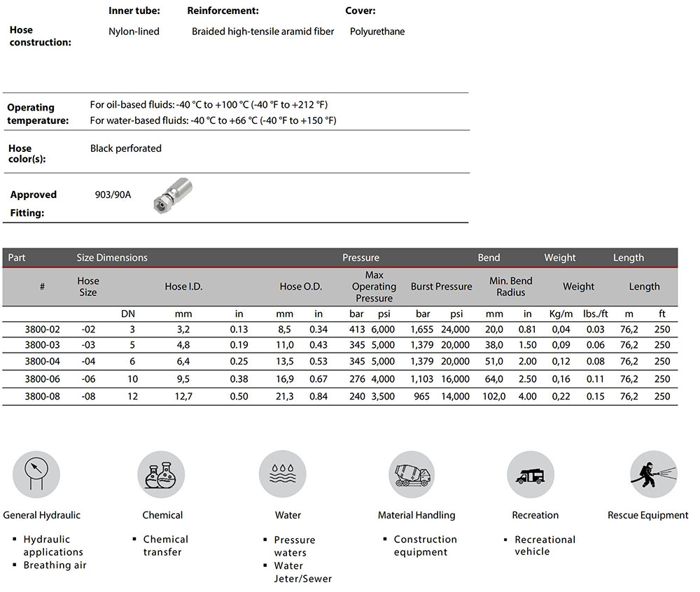Image resolution: width=700 pixels, height=592 pixels.
Task: Click the General Hydraulic pressure gauge icon
Action: point(36,474)
